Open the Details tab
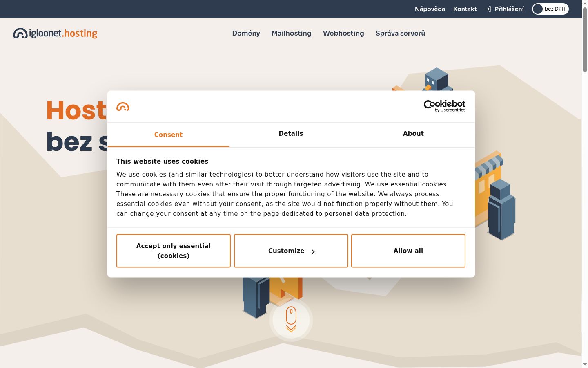The width and height of the screenshot is (588, 368). tap(291, 134)
